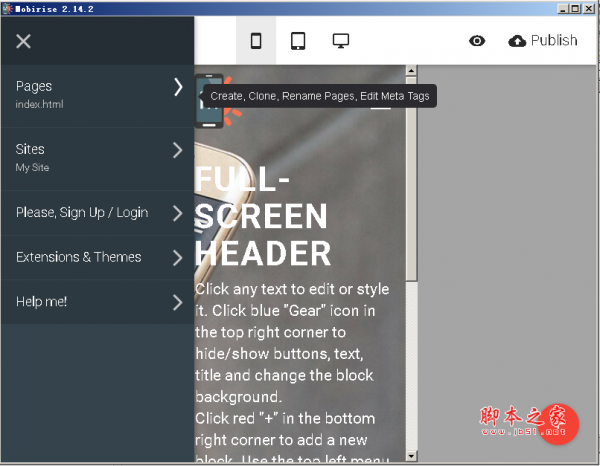Screen dimensions: 600x466
Task: Click the Publish text label
Action: [x=554, y=41]
